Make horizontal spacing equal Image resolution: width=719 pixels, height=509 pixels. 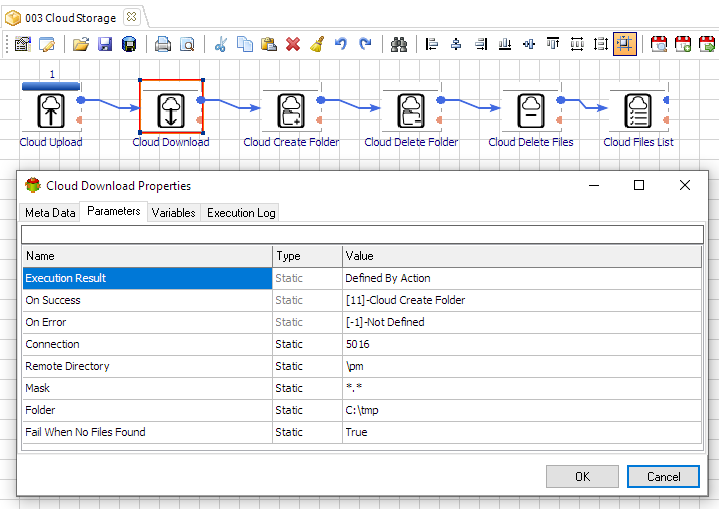pyautogui.click(x=577, y=44)
